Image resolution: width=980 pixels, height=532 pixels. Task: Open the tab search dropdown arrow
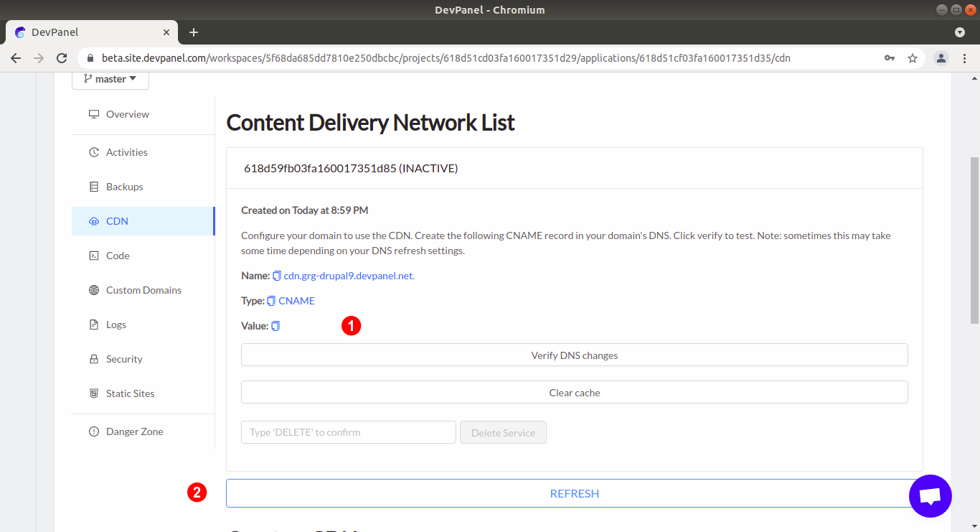point(960,32)
